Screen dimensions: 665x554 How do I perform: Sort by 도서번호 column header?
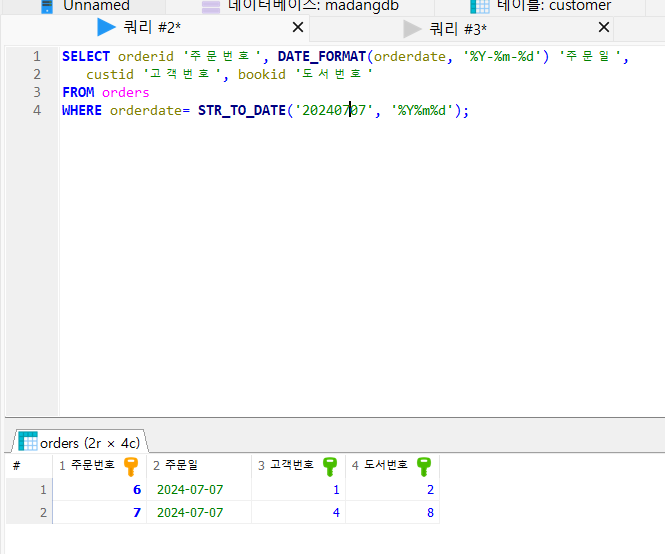click(x=392, y=465)
